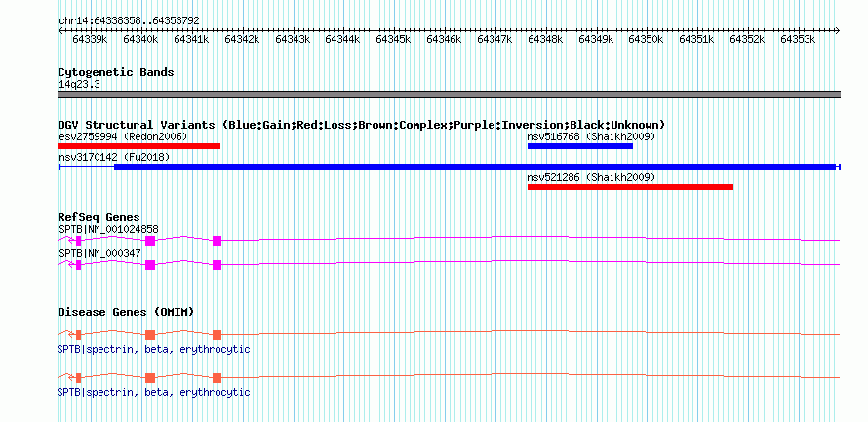Click rightmost exon of SPTB NM_001024858
Image resolution: width=868 pixels, height=422 pixels.
point(217,241)
